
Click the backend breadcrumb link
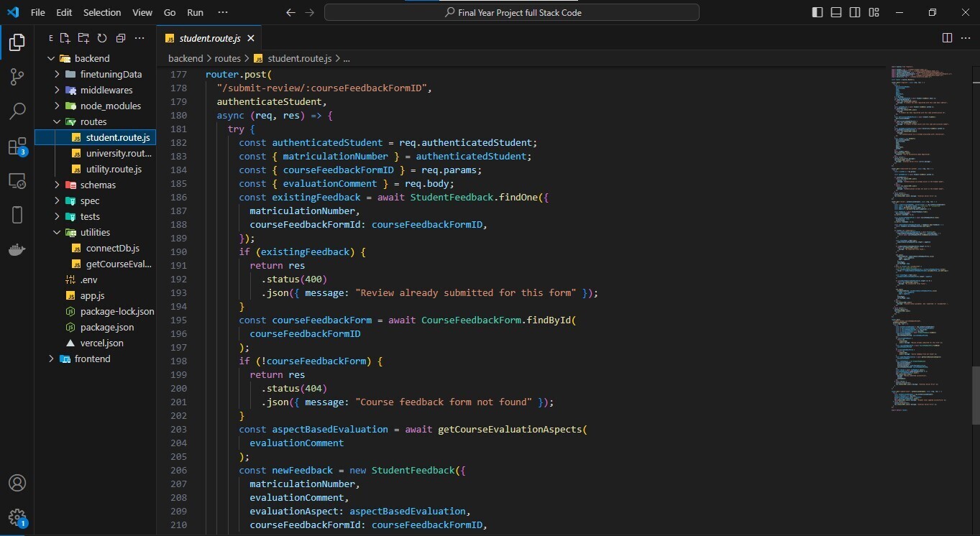click(x=186, y=58)
